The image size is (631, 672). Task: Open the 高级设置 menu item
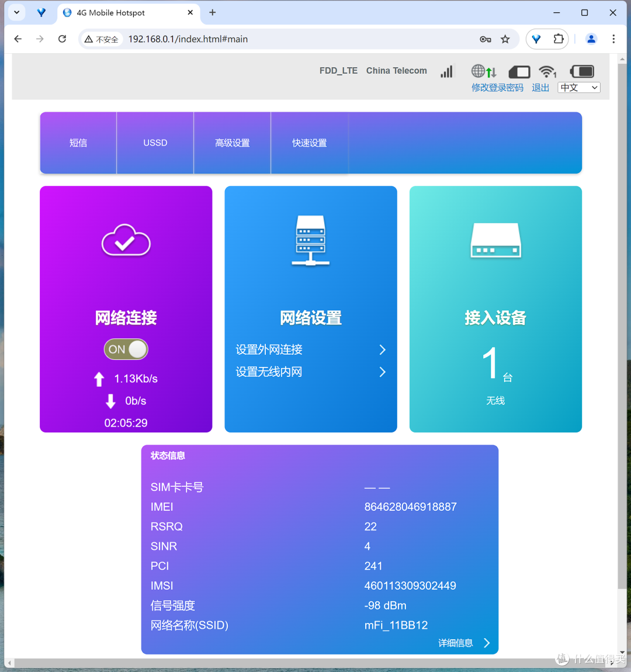[232, 143]
